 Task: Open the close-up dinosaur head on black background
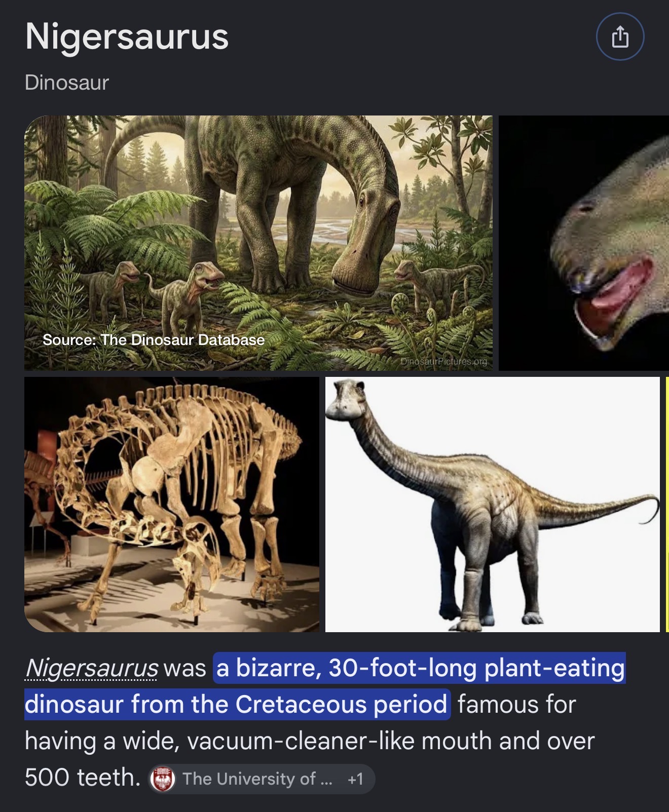pyautogui.click(x=584, y=243)
